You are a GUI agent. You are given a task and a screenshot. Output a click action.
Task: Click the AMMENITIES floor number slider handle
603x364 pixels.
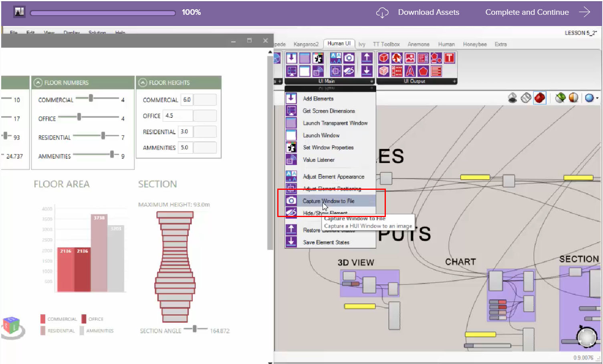click(112, 154)
